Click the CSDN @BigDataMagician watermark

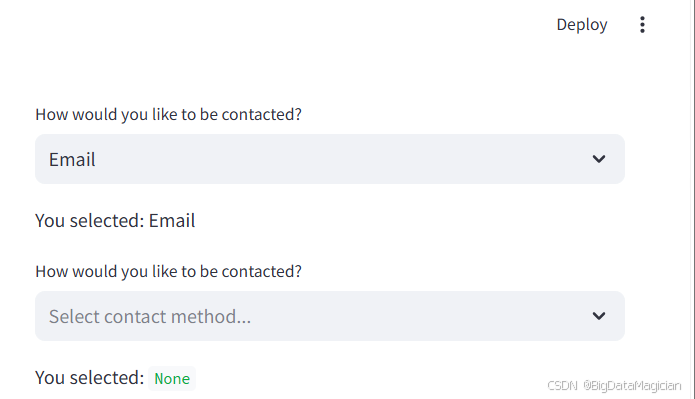pos(614,386)
